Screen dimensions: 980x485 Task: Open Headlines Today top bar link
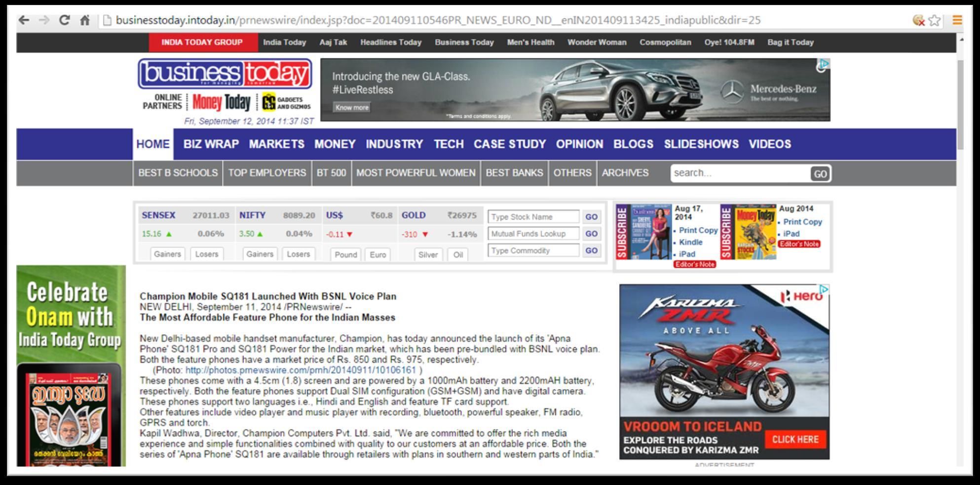[391, 42]
